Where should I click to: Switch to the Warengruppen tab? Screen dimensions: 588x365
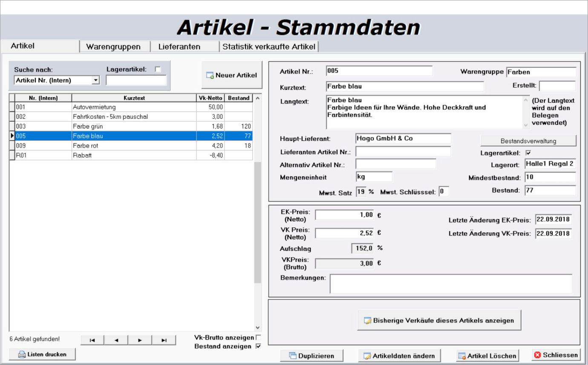[x=115, y=46]
